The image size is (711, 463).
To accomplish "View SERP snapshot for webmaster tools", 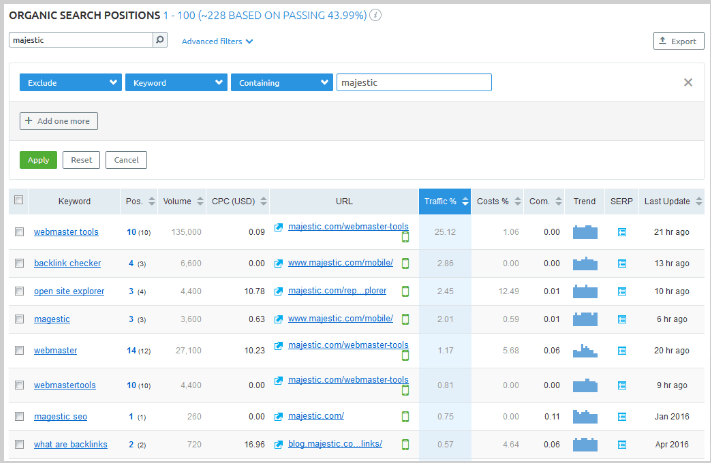I will coord(622,232).
